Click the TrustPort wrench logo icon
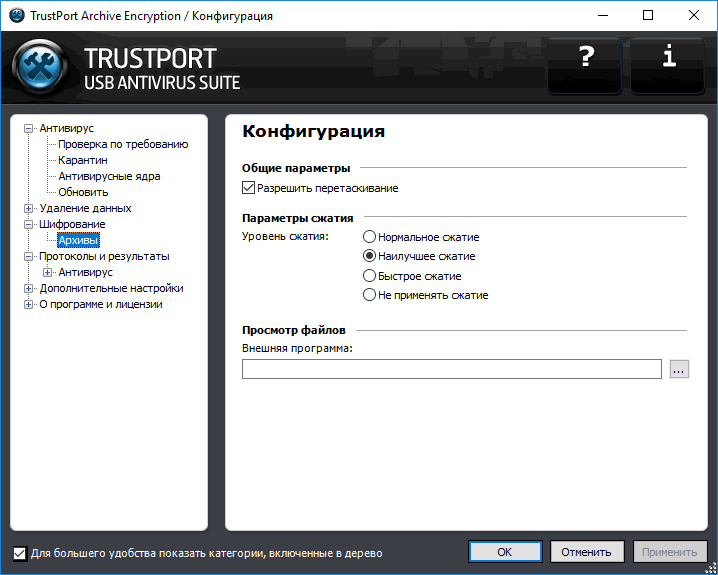Viewport: 718px width, 575px height. tap(41, 68)
